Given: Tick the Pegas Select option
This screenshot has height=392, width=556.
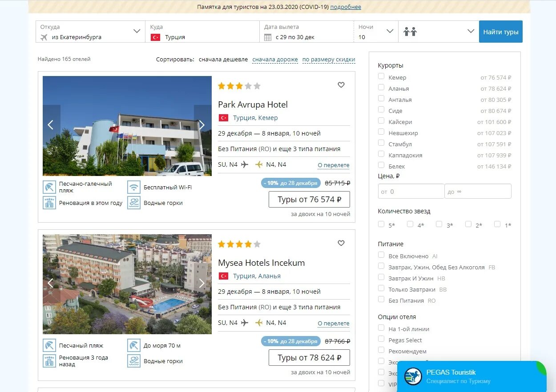Looking at the screenshot, I should point(381,339).
